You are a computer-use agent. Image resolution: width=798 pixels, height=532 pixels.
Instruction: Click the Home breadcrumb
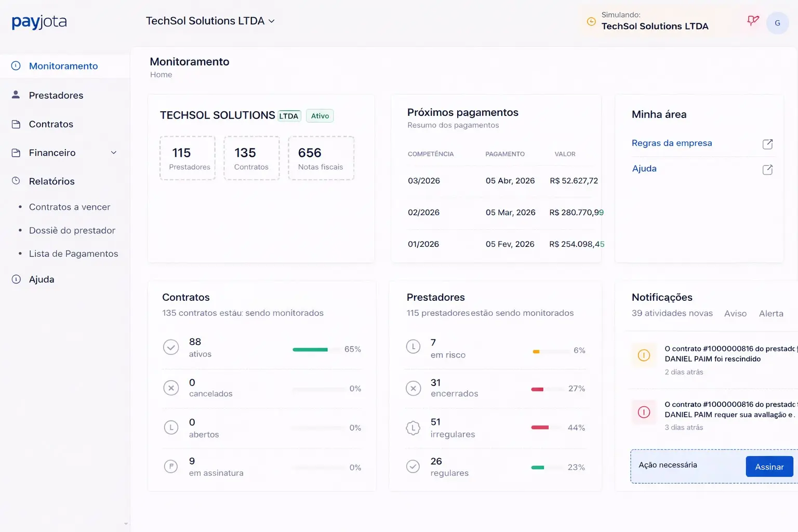161,75
